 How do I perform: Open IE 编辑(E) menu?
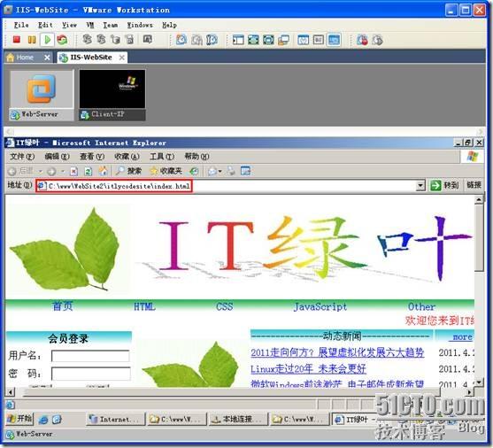(57, 157)
